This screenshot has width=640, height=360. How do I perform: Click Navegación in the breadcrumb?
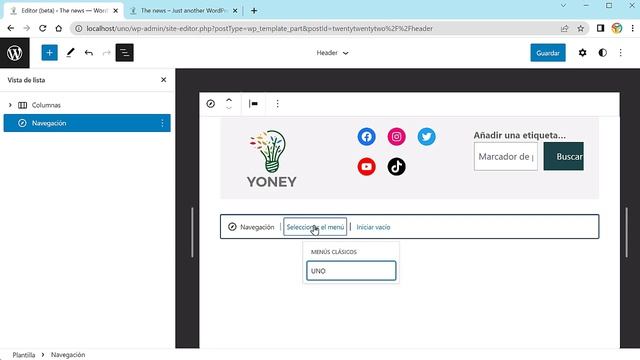(68, 355)
